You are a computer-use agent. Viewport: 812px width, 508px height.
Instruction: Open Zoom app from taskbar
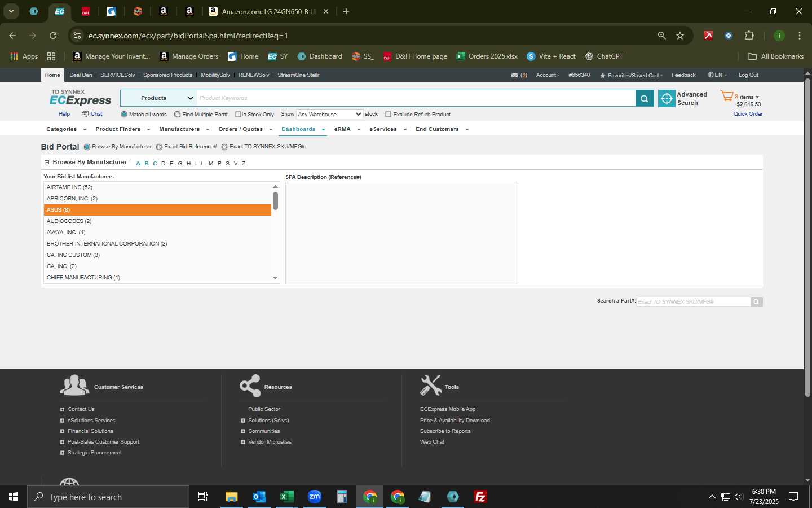tap(315, 497)
